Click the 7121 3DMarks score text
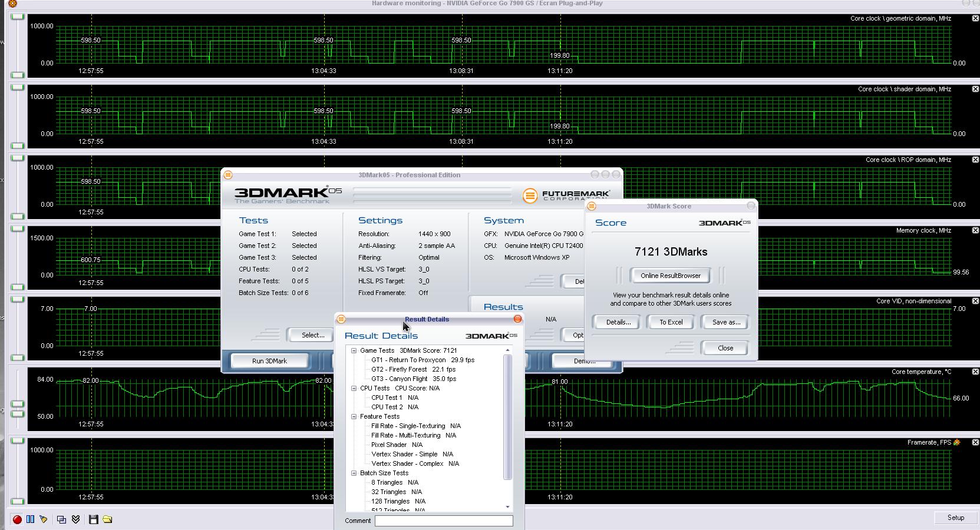Screen dimensions: 980x530 click(671, 251)
